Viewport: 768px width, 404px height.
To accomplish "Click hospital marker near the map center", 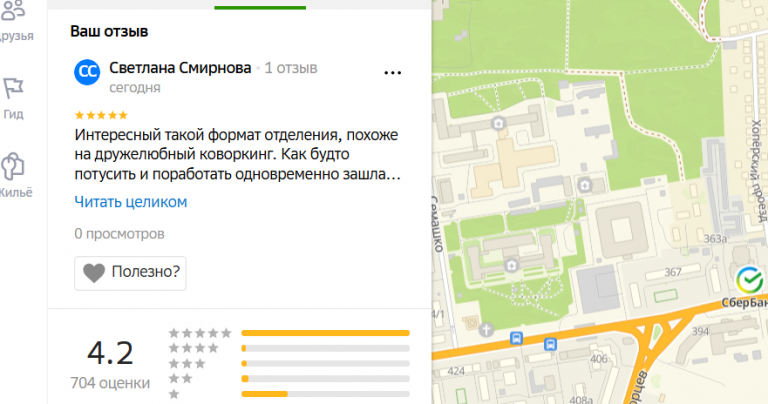I will coord(585,186).
